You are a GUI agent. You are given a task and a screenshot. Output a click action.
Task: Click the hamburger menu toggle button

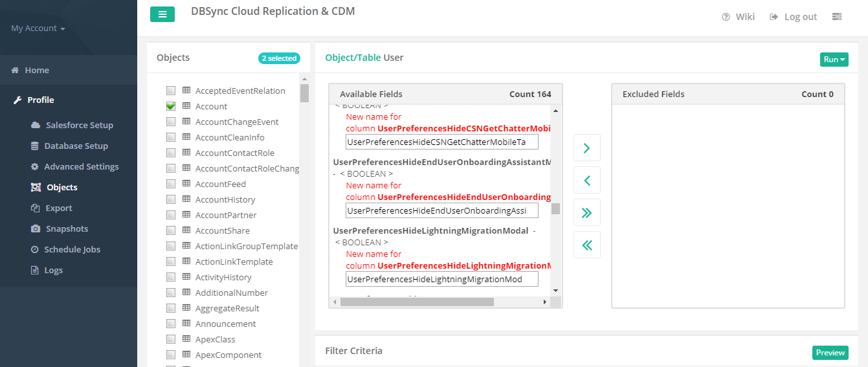[162, 14]
